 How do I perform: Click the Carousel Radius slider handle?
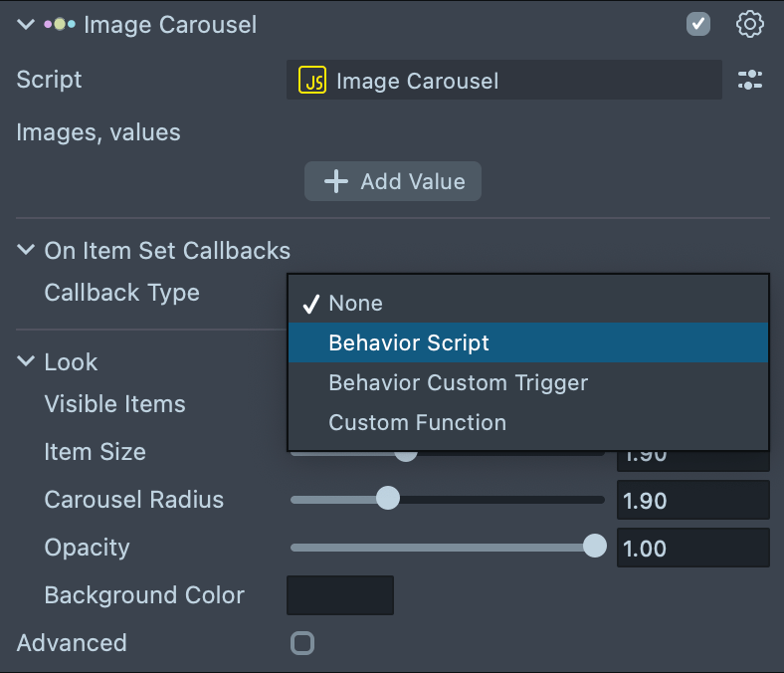pos(388,499)
